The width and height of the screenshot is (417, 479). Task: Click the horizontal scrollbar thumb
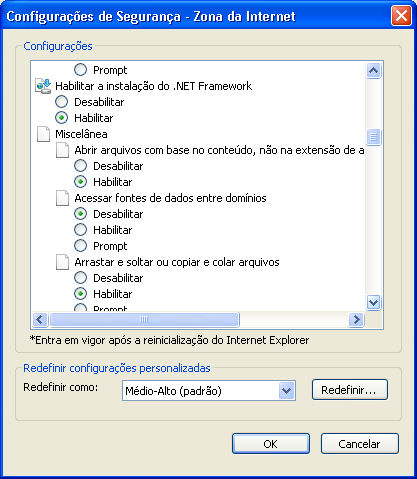[x=144, y=320]
